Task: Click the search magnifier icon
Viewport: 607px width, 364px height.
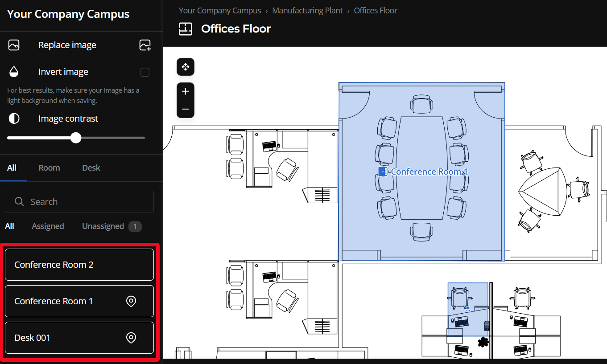Action: (19, 202)
